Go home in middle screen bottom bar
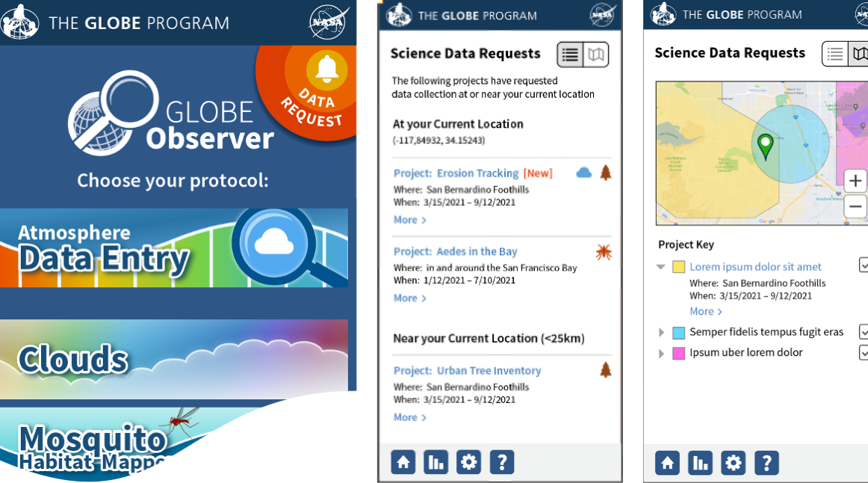The width and height of the screenshot is (868, 483). pos(403,462)
